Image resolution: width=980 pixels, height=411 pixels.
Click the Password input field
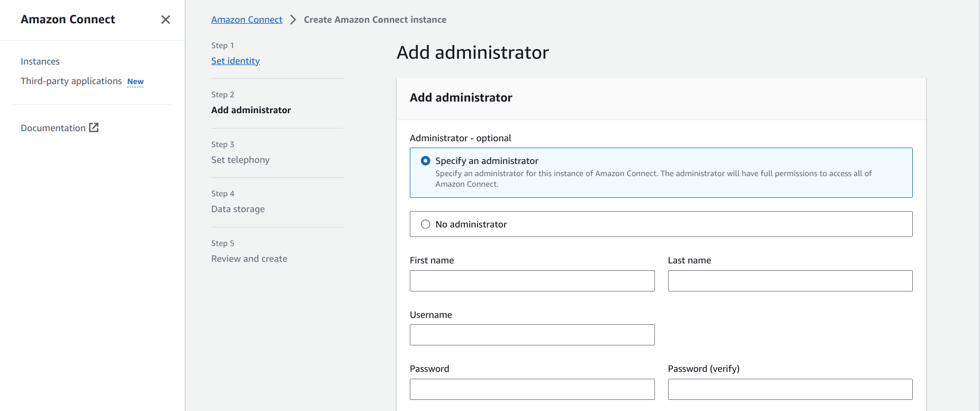point(532,389)
